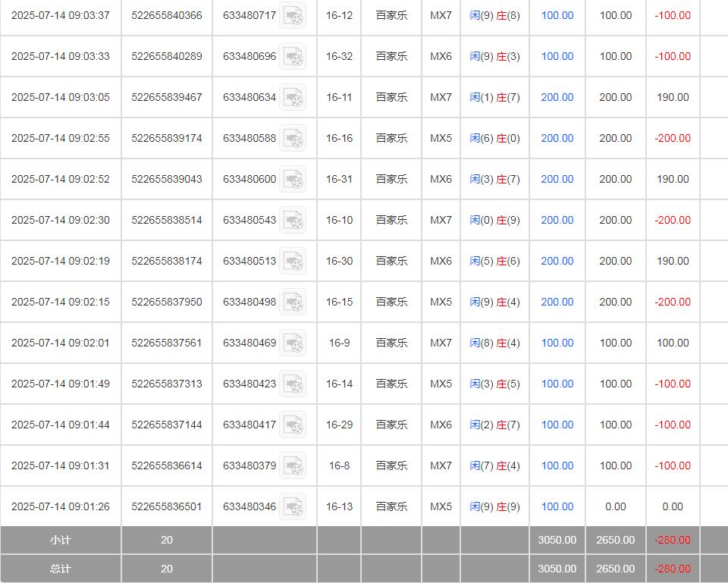The height and width of the screenshot is (583, 728).
Task: Click order number 522655838514
Action: click(167, 220)
